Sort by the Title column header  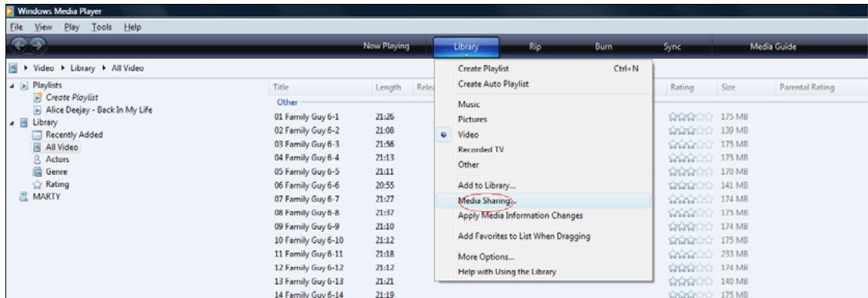321,88
